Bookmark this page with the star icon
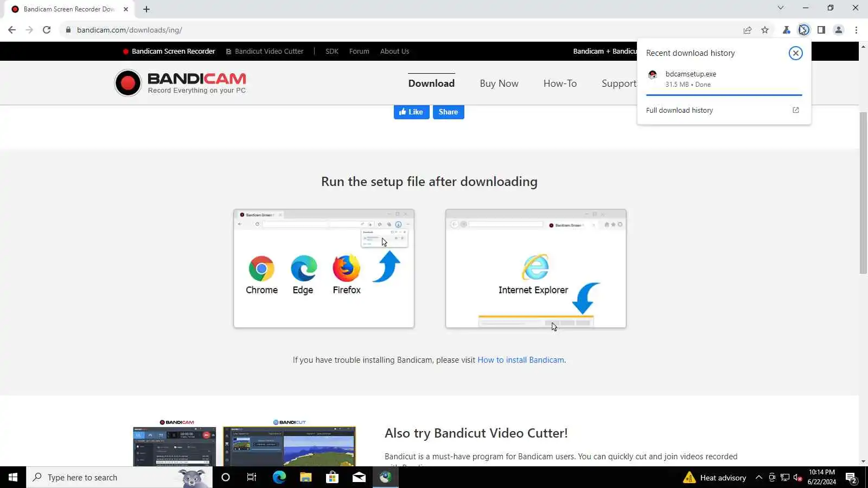The image size is (868, 488). [x=765, y=30]
